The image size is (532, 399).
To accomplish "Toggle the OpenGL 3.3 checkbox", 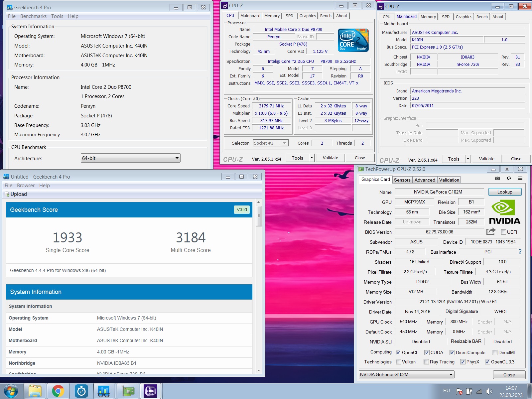I will [487, 362].
